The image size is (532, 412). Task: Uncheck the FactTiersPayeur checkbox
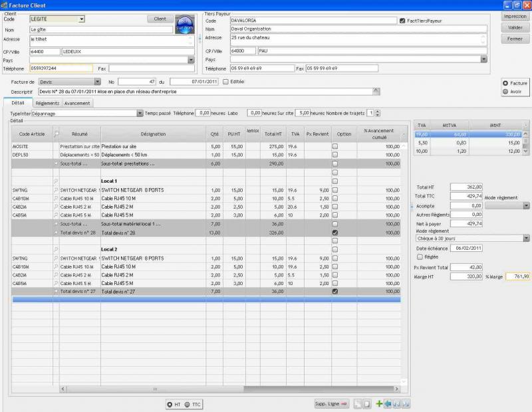coord(402,21)
